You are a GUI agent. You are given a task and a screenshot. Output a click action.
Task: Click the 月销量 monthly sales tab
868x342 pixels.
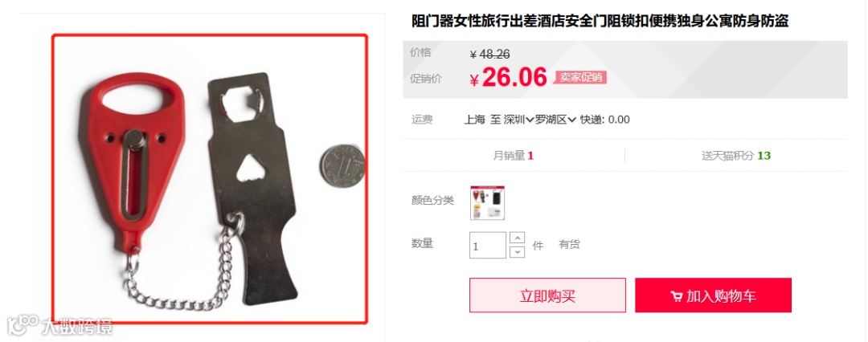(x=513, y=156)
